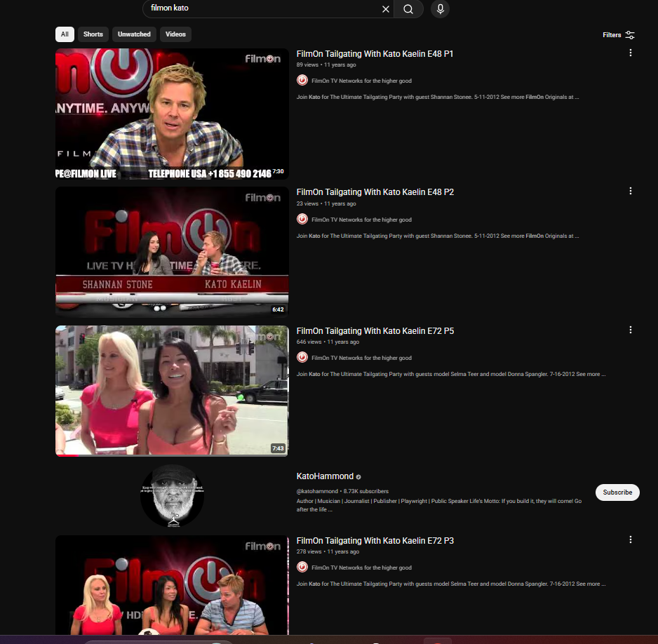Toggle the Unwatched filter chip
658x644 pixels.
tap(134, 34)
